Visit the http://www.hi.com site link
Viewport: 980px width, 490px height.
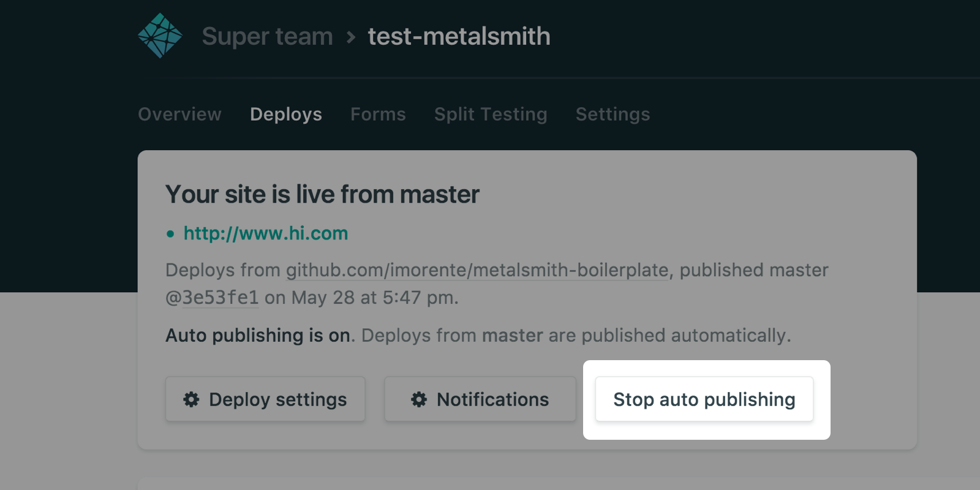266,233
